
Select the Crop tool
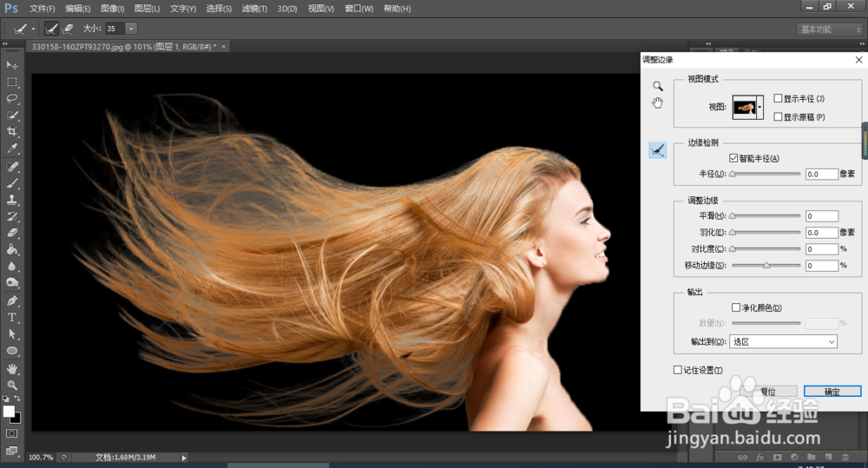(12, 132)
